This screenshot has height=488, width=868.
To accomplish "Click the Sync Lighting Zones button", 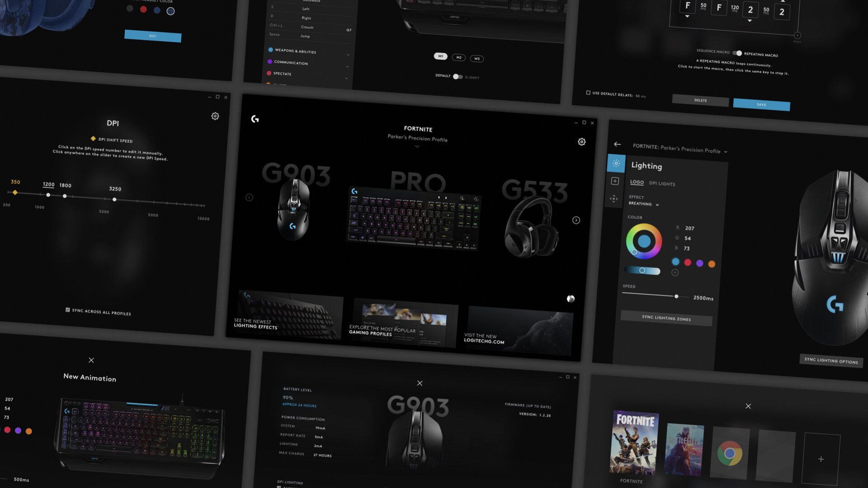I will click(666, 319).
